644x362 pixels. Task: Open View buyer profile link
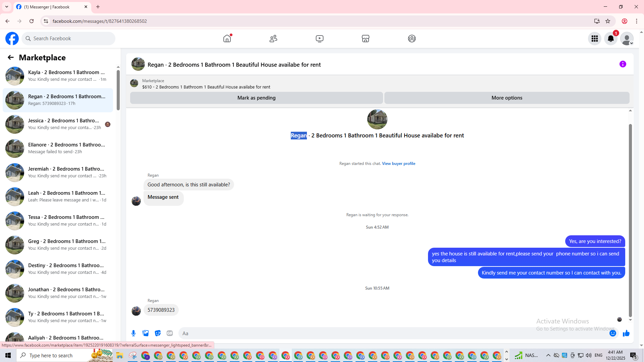pos(398,164)
